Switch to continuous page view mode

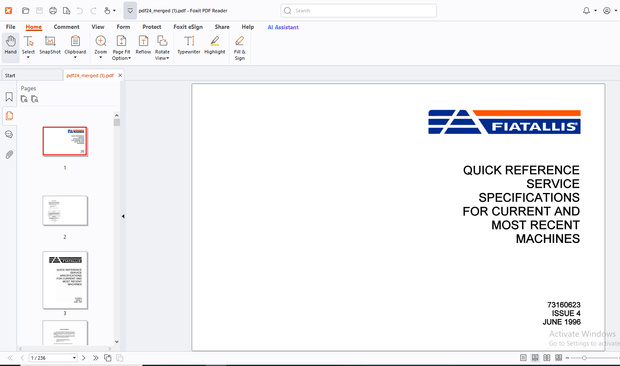(535, 358)
